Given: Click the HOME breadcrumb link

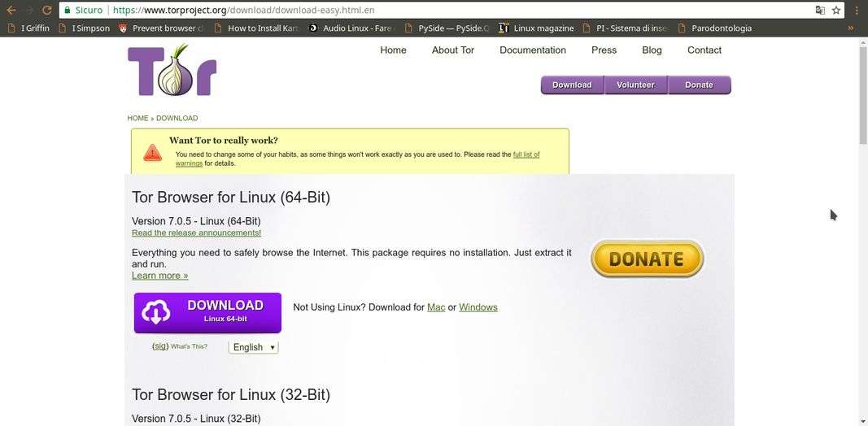Looking at the screenshot, I should [x=137, y=119].
